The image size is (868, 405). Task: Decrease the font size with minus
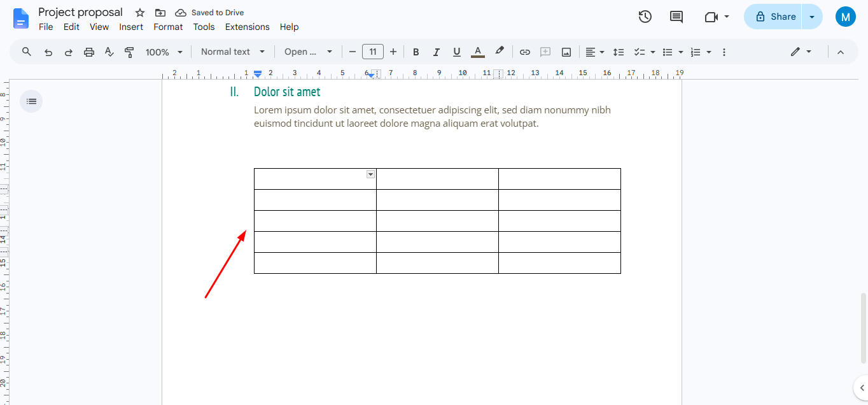pyautogui.click(x=353, y=52)
